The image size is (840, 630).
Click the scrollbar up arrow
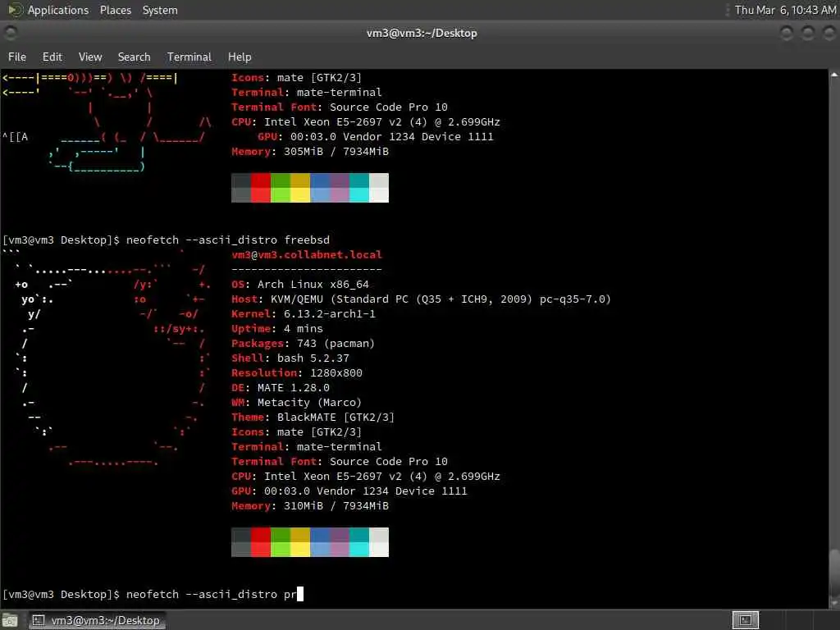point(834,75)
